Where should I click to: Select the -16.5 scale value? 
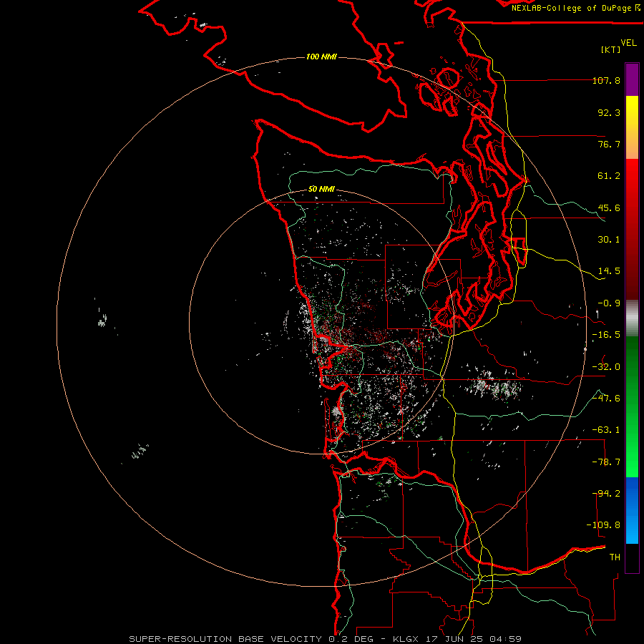coord(606,335)
